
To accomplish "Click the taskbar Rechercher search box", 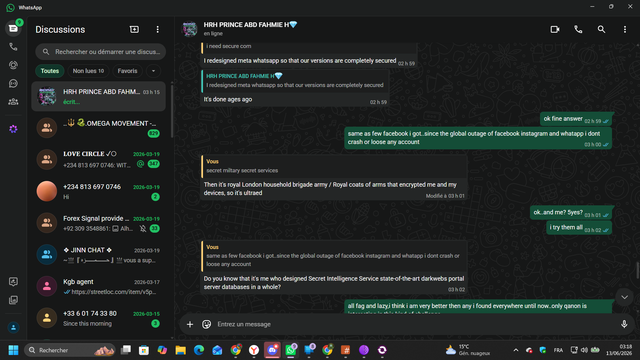I will click(70, 350).
